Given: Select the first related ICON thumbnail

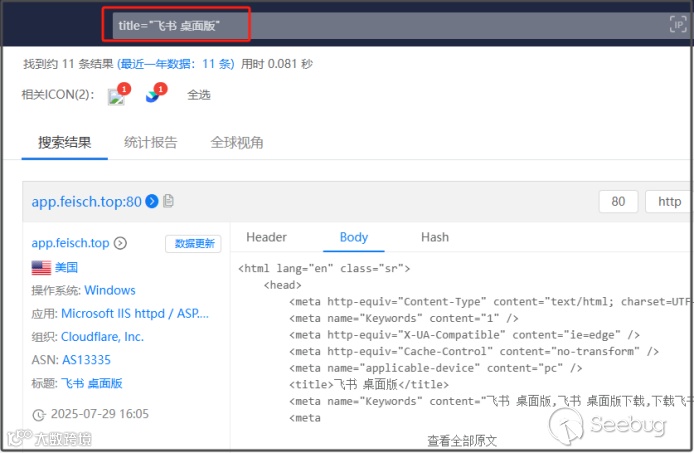Looking at the screenshot, I should pos(116,96).
